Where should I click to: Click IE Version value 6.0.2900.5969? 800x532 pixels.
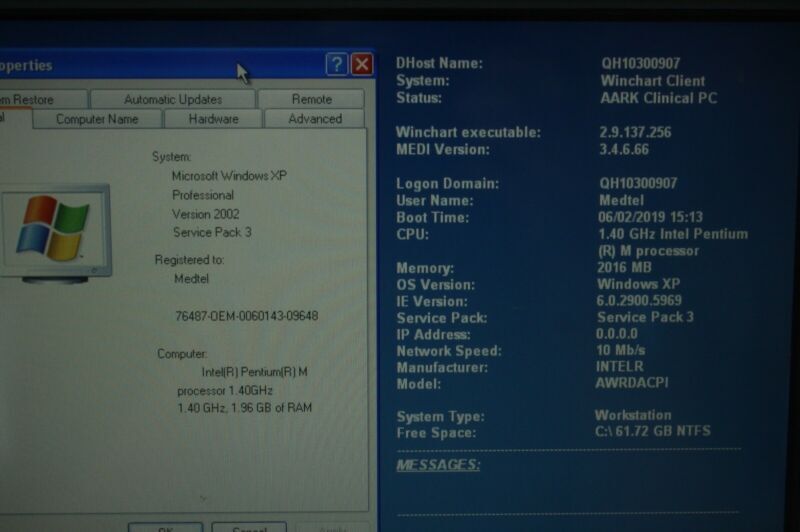[639, 300]
